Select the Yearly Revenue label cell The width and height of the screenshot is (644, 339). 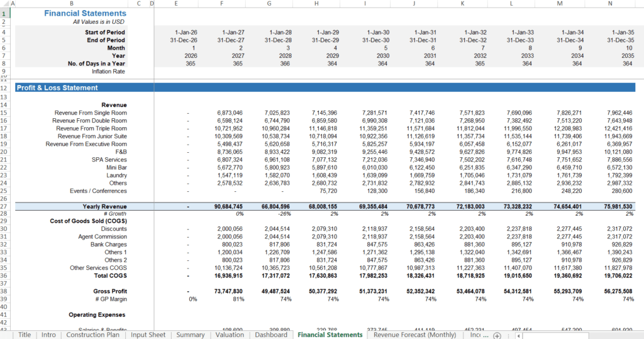tap(105, 207)
